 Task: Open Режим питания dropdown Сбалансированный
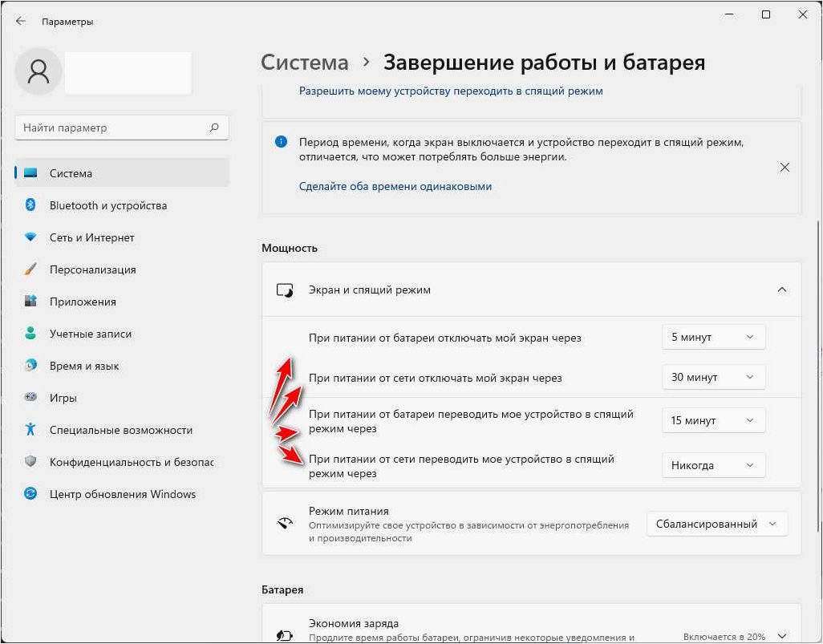pos(717,523)
